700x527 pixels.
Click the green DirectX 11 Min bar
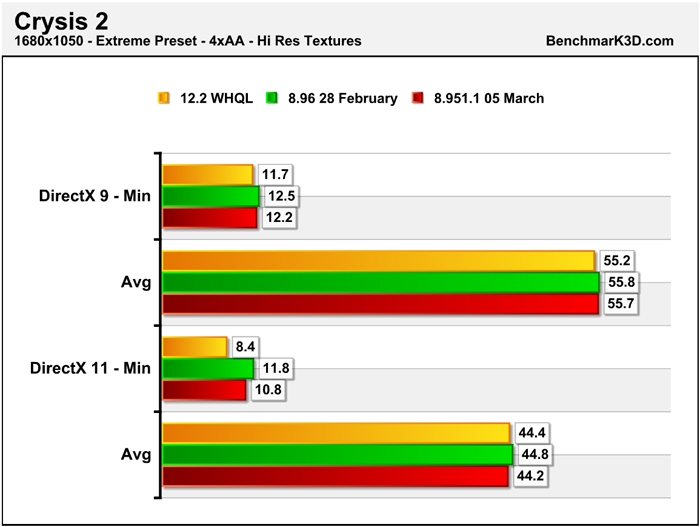click(x=208, y=368)
